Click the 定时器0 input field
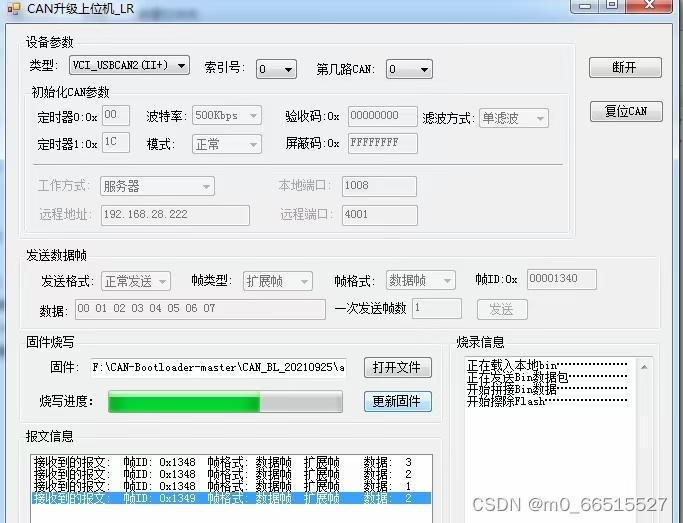683x523 pixels. pos(115,115)
